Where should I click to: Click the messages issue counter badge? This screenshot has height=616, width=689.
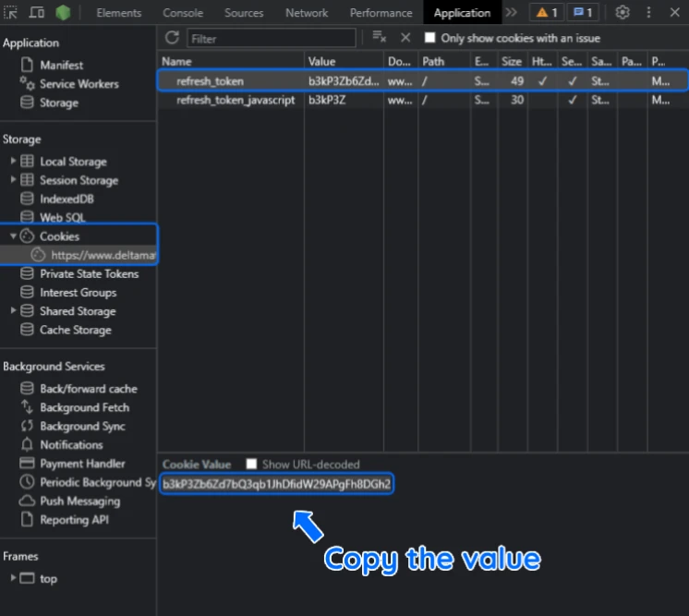[583, 13]
